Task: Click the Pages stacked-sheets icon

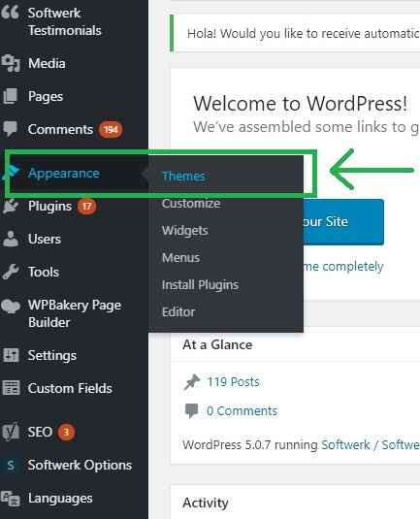Action: coord(10,96)
